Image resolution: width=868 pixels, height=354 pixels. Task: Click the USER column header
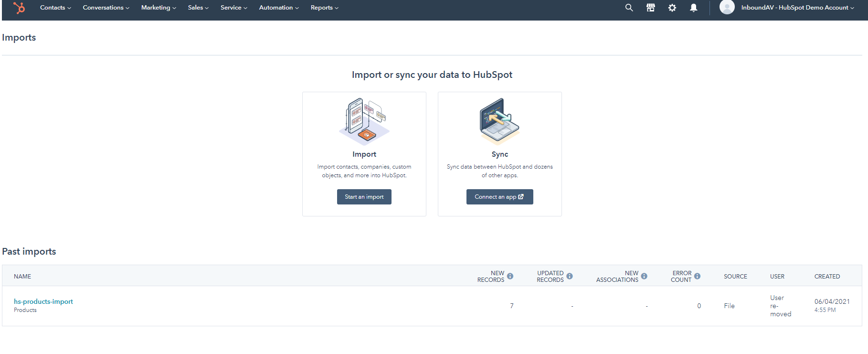coord(777,277)
